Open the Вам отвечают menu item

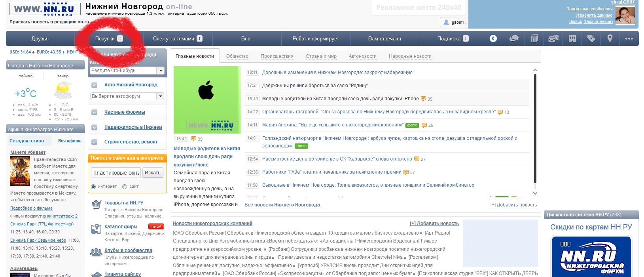(385, 38)
